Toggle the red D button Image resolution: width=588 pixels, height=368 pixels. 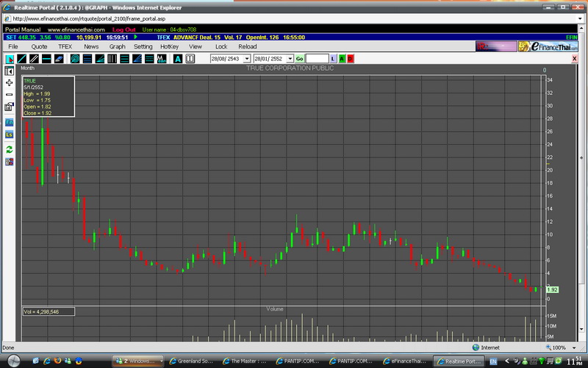[351, 59]
